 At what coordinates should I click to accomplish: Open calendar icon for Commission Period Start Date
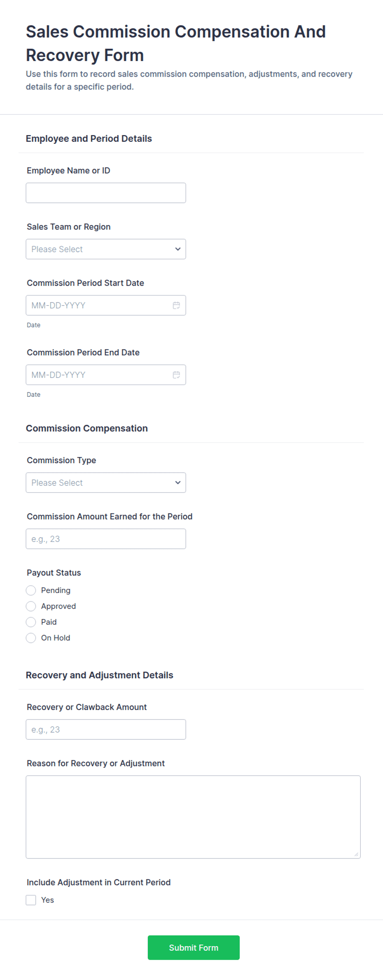click(176, 305)
